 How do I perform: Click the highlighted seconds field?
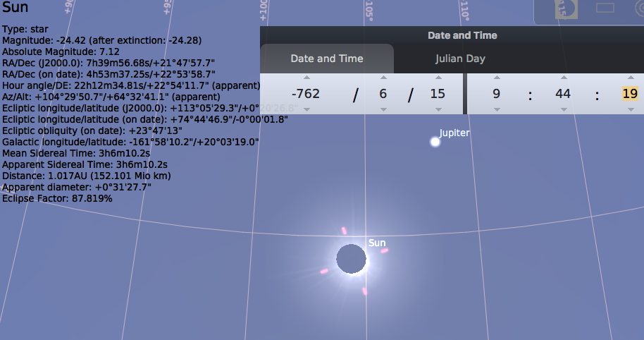point(629,94)
